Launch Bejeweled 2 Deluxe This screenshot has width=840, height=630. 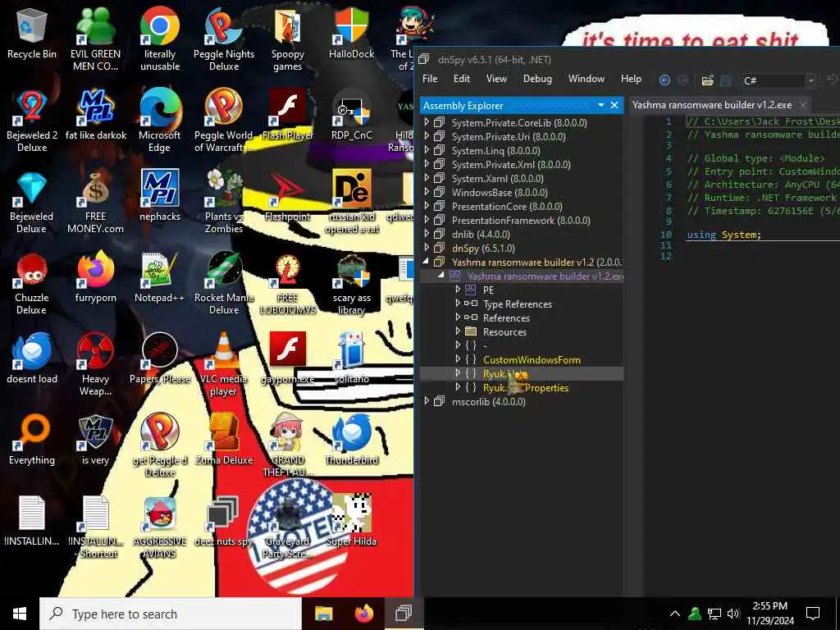[x=32, y=121]
